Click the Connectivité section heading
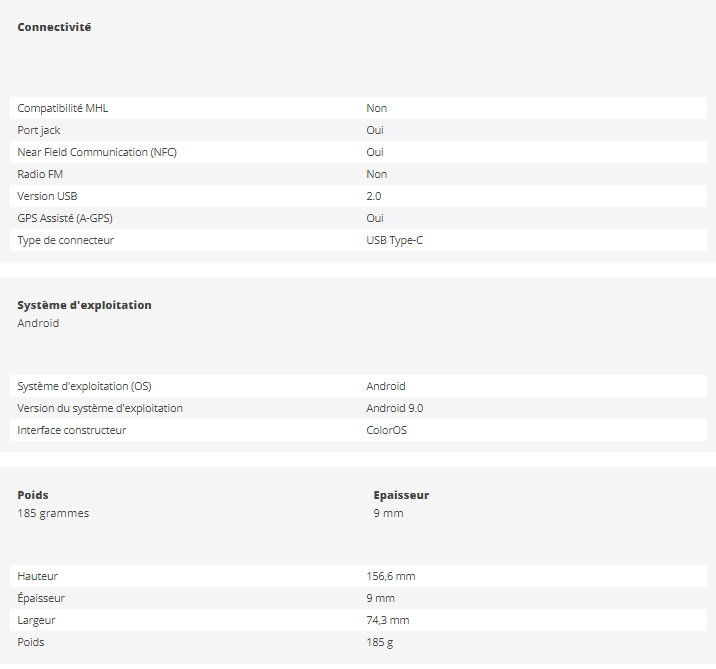This screenshot has width=716, height=669. [x=54, y=27]
